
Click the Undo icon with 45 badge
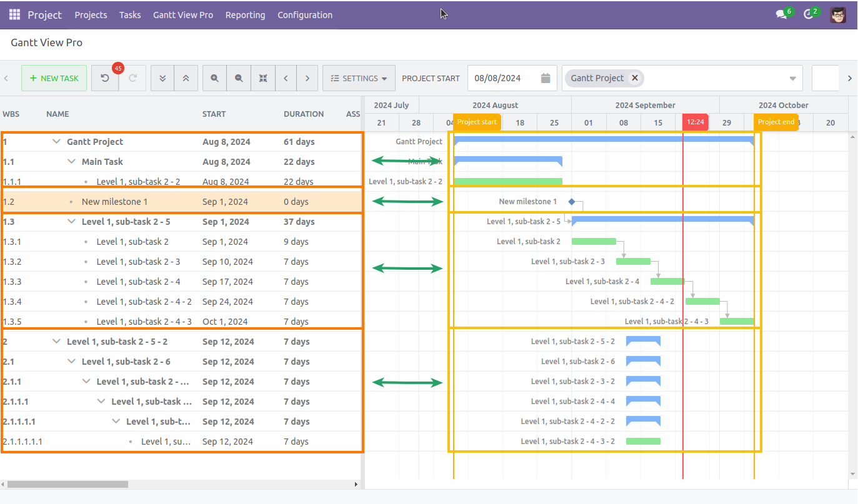(105, 78)
